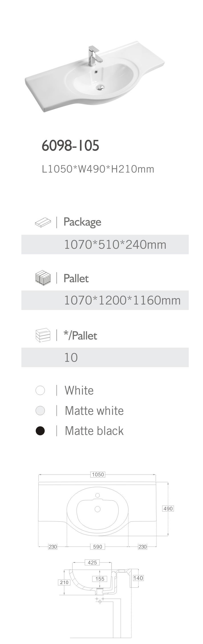Click the quantity per pallet value 10

tap(71, 358)
